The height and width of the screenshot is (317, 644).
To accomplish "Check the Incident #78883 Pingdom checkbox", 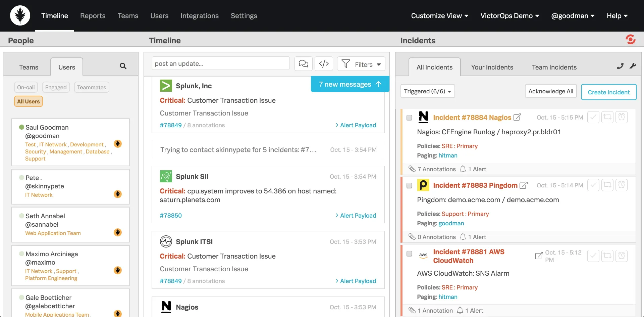I will (x=409, y=185).
